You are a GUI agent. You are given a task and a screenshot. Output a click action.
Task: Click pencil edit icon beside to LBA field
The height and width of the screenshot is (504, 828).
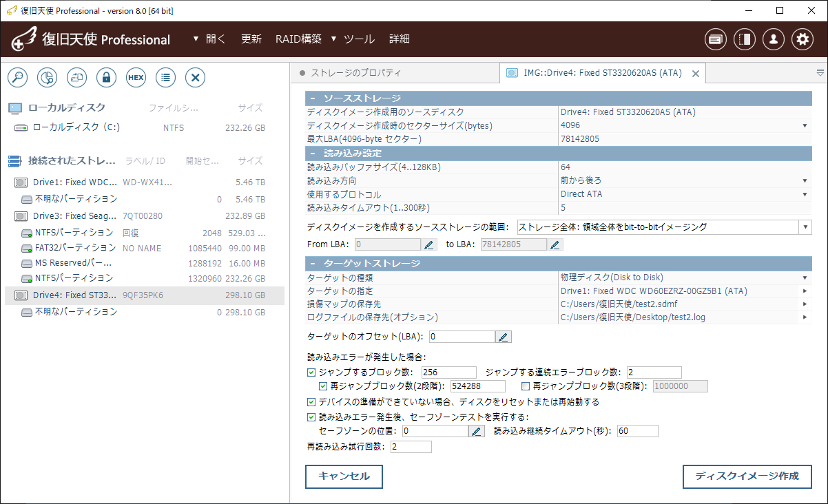click(555, 244)
